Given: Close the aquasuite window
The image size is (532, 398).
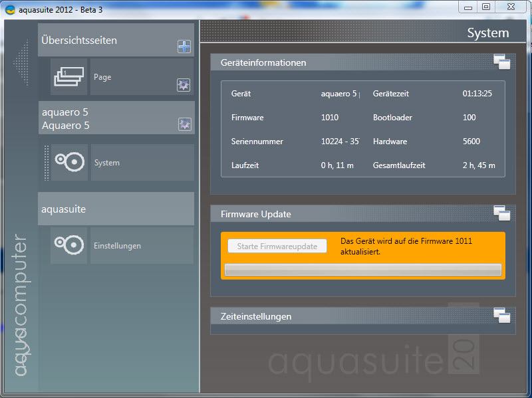Looking at the screenshot, I should (511, 7).
